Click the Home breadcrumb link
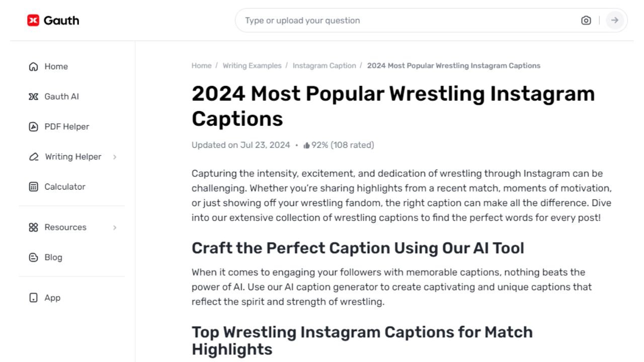644x362 pixels. [x=201, y=65]
